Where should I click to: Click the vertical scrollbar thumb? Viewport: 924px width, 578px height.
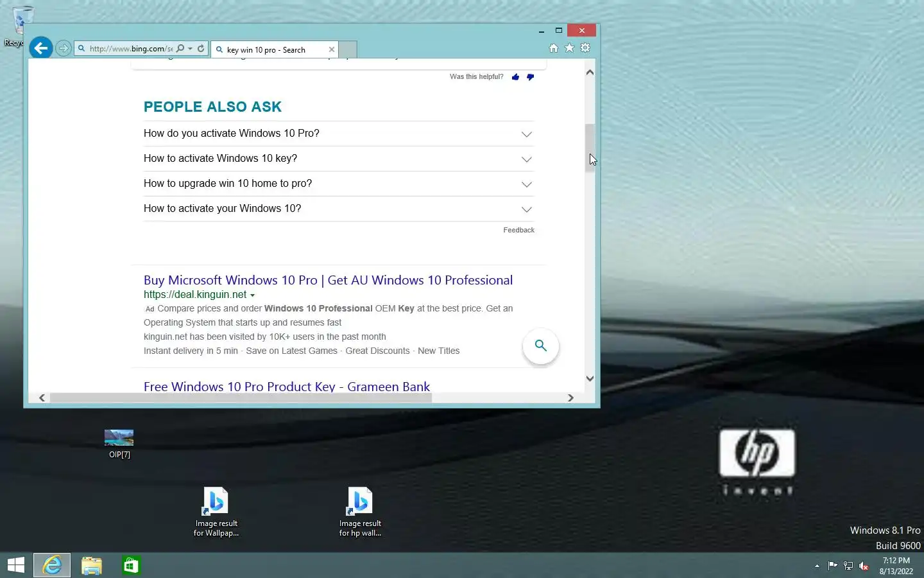click(590, 148)
